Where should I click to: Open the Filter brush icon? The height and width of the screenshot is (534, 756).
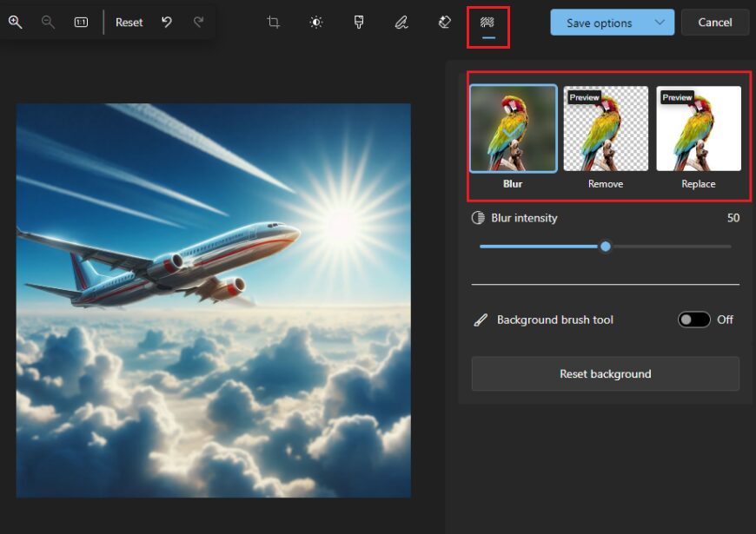pos(359,23)
